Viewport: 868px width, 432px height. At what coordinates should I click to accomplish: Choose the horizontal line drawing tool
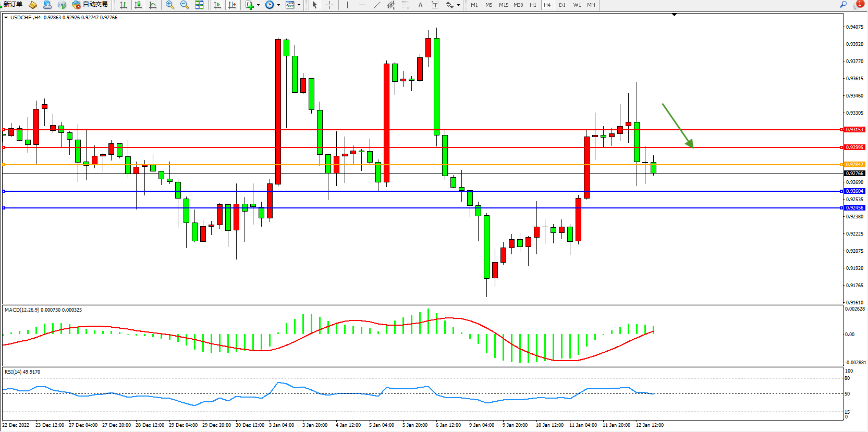(362, 5)
